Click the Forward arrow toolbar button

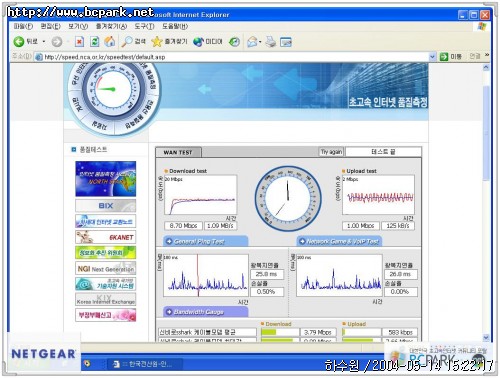57,42
